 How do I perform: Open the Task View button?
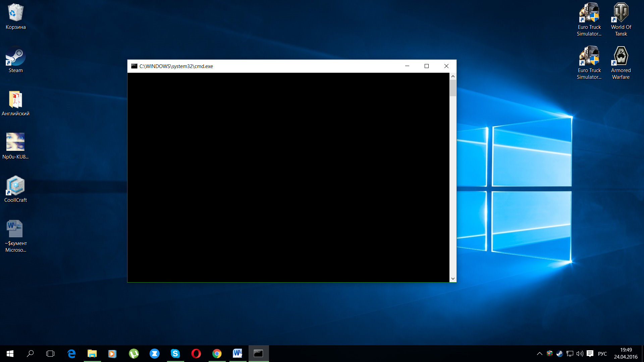pyautogui.click(x=50, y=354)
